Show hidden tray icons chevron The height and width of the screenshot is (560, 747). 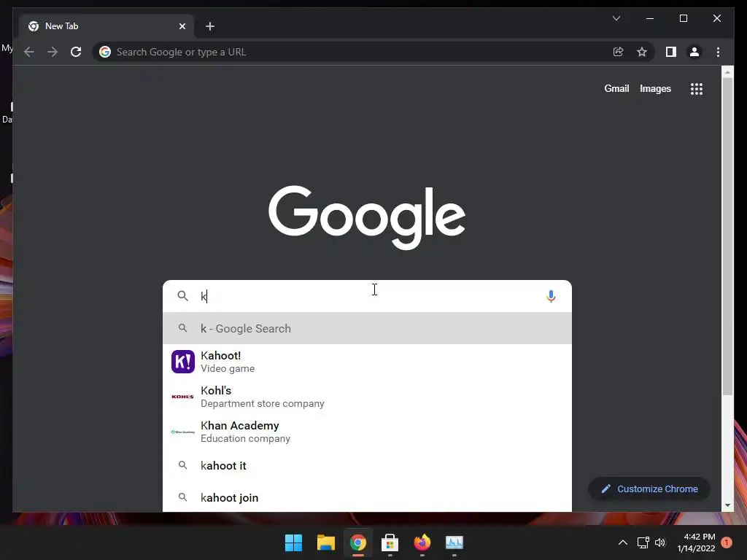623,542
